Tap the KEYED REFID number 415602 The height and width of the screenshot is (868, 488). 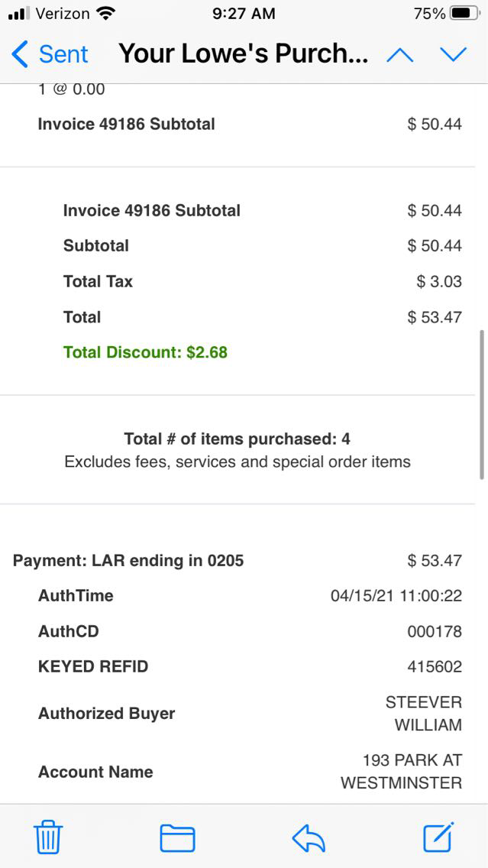point(434,667)
